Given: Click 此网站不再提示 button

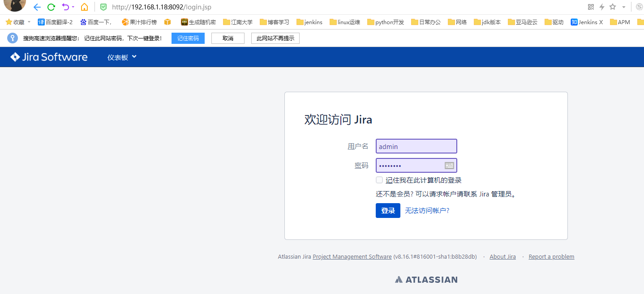Looking at the screenshot, I should (275, 38).
